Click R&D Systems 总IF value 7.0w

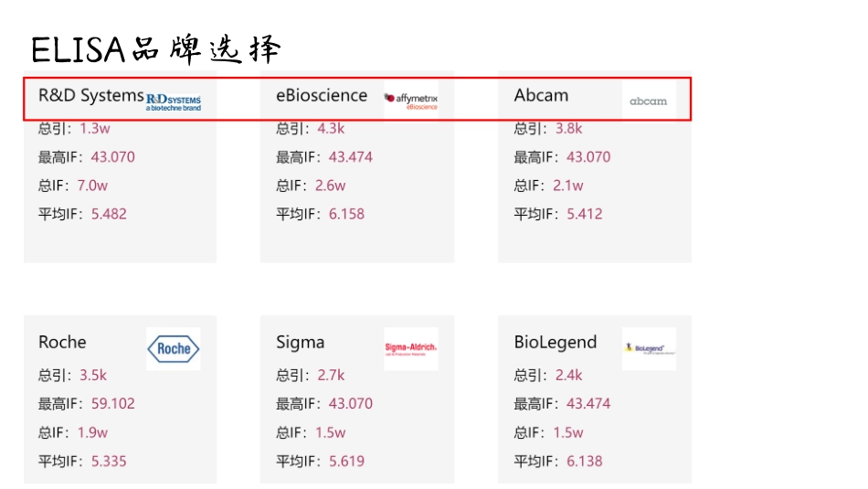coord(91,186)
